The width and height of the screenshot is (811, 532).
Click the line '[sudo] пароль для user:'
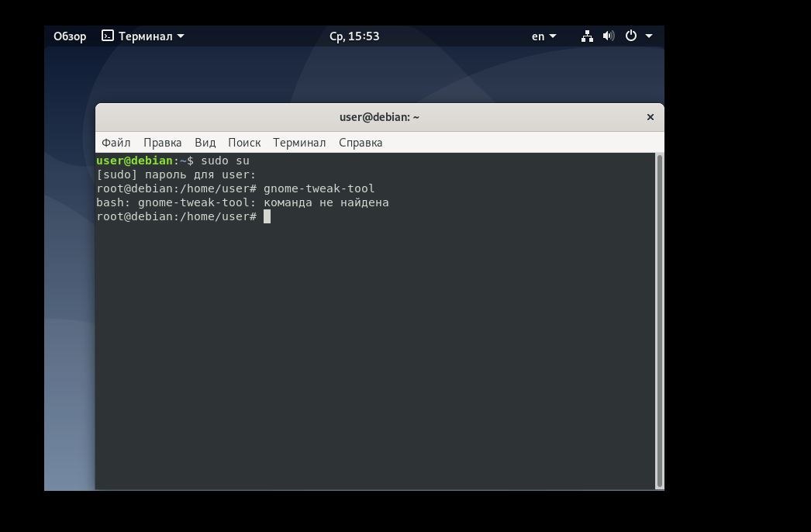click(176, 175)
